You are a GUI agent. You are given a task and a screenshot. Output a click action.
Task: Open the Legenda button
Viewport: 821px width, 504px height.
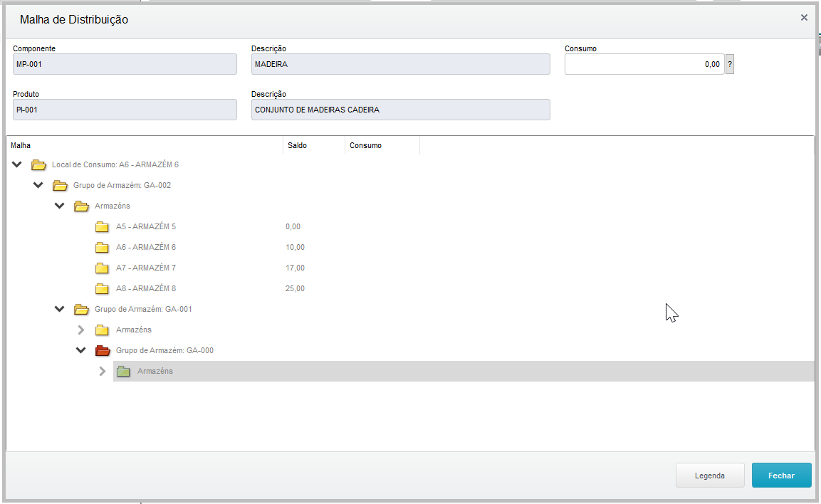click(x=710, y=476)
